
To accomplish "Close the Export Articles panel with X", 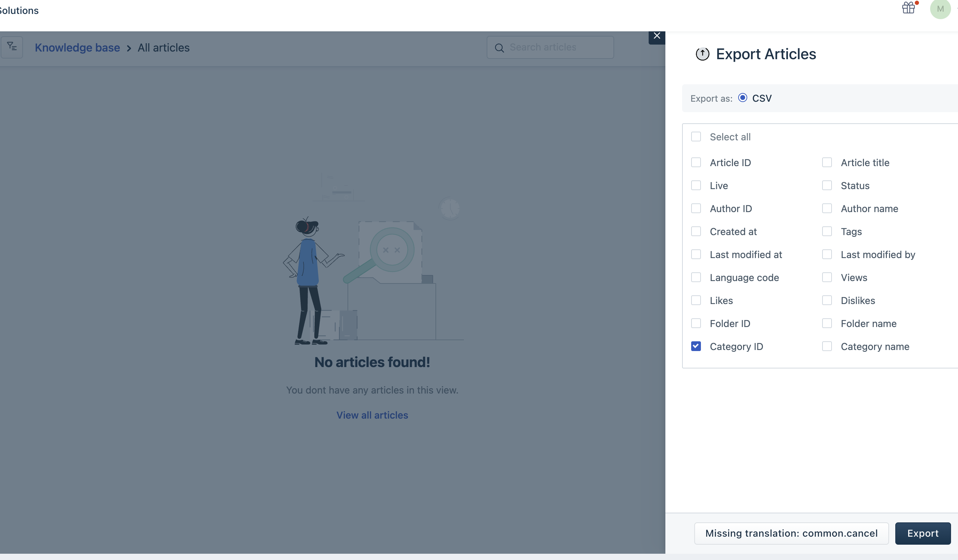I will click(657, 36).
